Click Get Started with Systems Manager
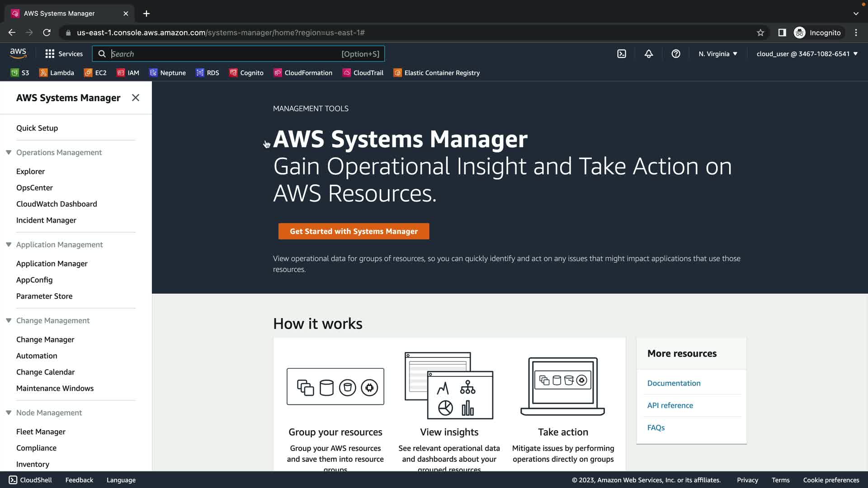 tap(354, 231)
